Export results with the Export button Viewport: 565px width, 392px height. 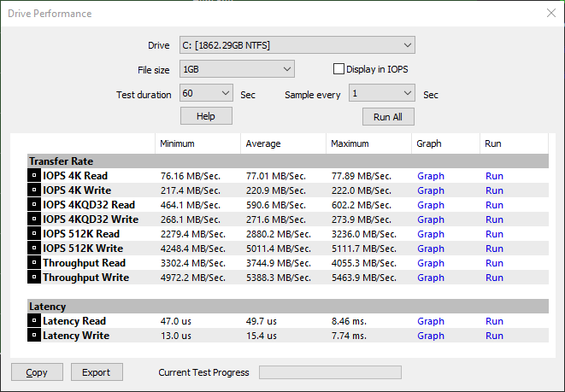(97, 372)
